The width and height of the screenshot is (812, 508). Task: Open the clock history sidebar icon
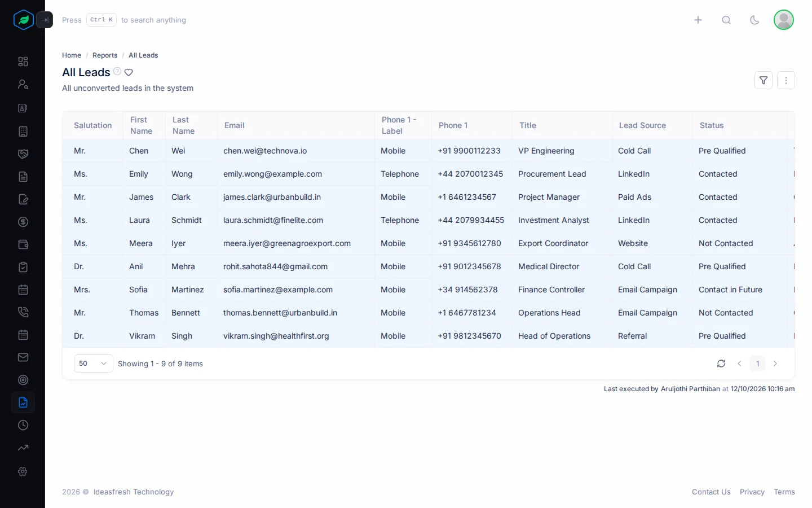23,425
